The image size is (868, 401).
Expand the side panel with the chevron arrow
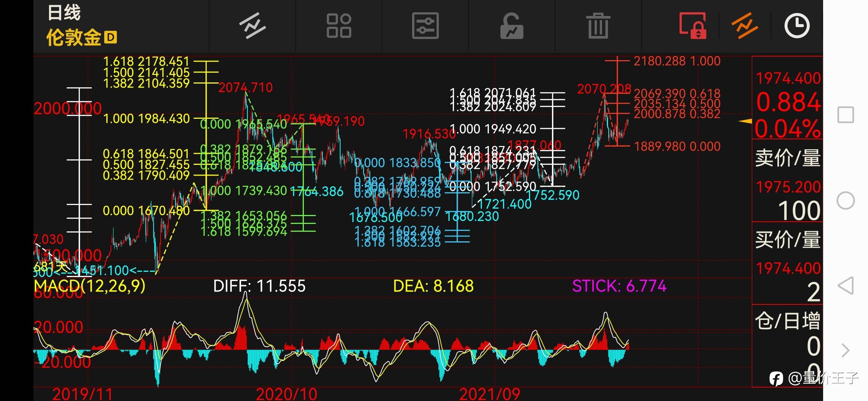(x=845, y=350)
